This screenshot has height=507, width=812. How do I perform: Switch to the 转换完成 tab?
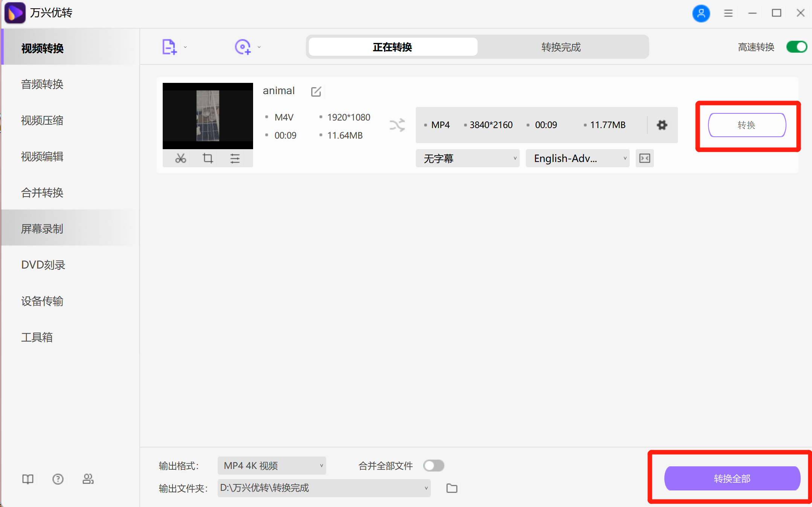[560, 47]
